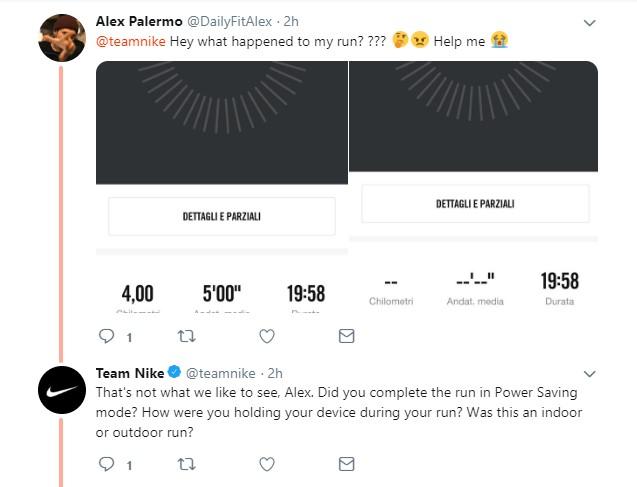Open the left run screenshot with 4,00 km
Viewport: 637px width, 487px height.
pyautogui.click(x=222, y=187)
